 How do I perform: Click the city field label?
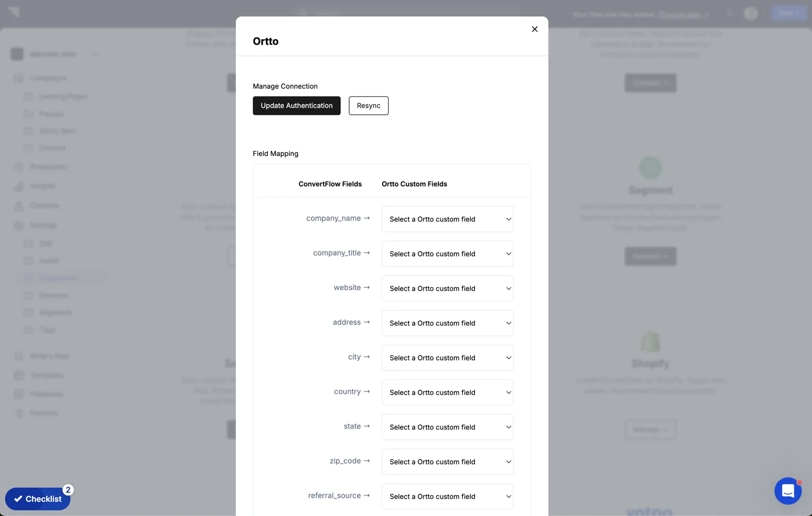tap(354, 357)
